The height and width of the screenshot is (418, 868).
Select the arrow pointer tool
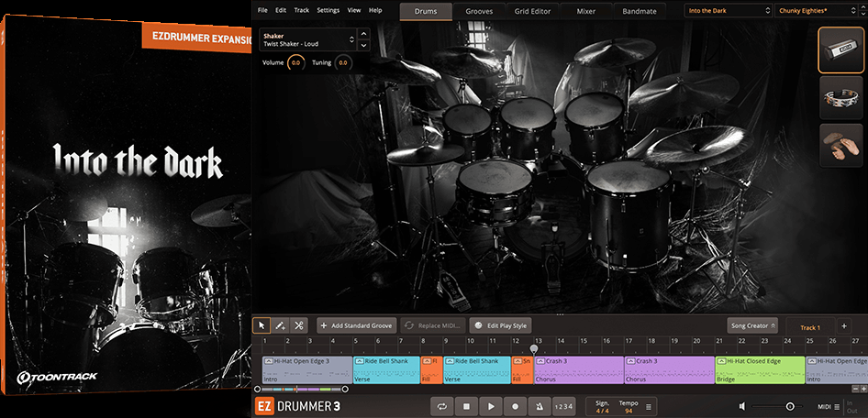[262, 325]
